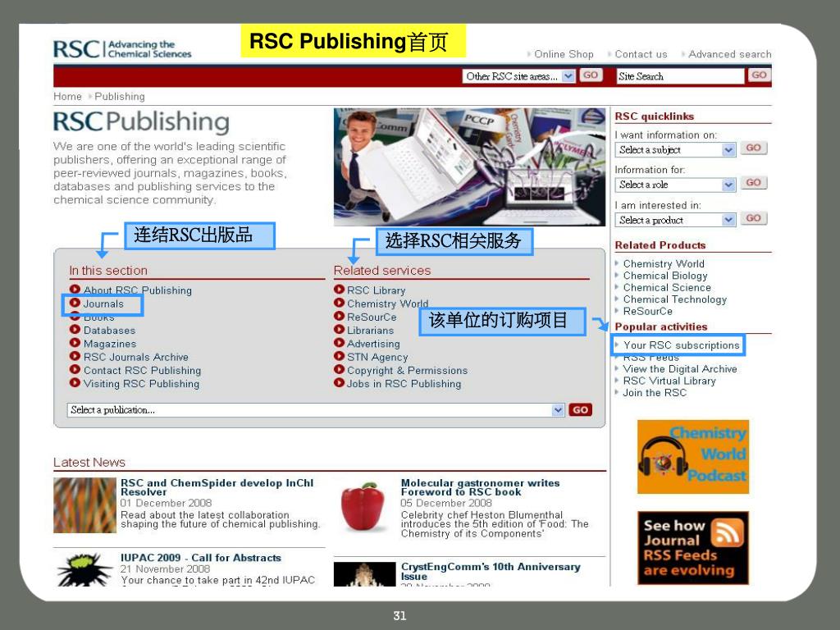Open the Online Shop link
This screenshot has width=840, height=630.
(x=564, y=54)
